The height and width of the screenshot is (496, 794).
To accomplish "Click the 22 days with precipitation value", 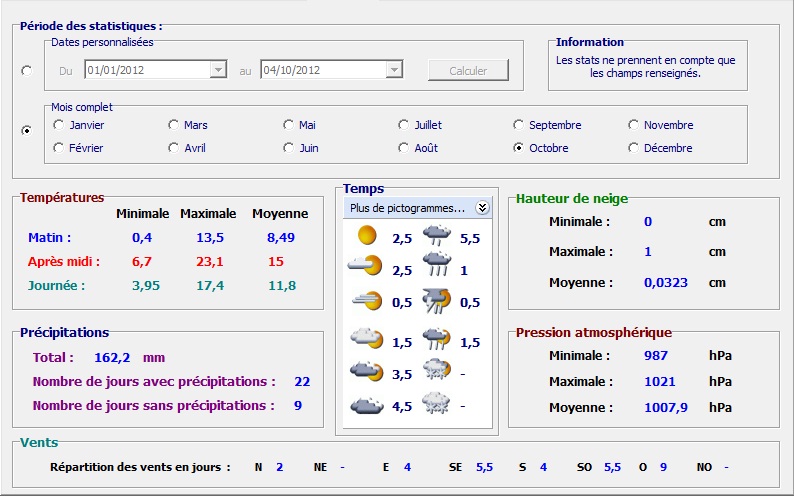I will point(302,382).
